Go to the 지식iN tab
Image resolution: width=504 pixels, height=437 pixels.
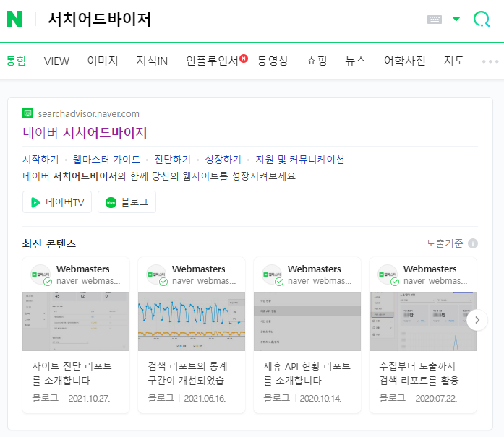152,61
